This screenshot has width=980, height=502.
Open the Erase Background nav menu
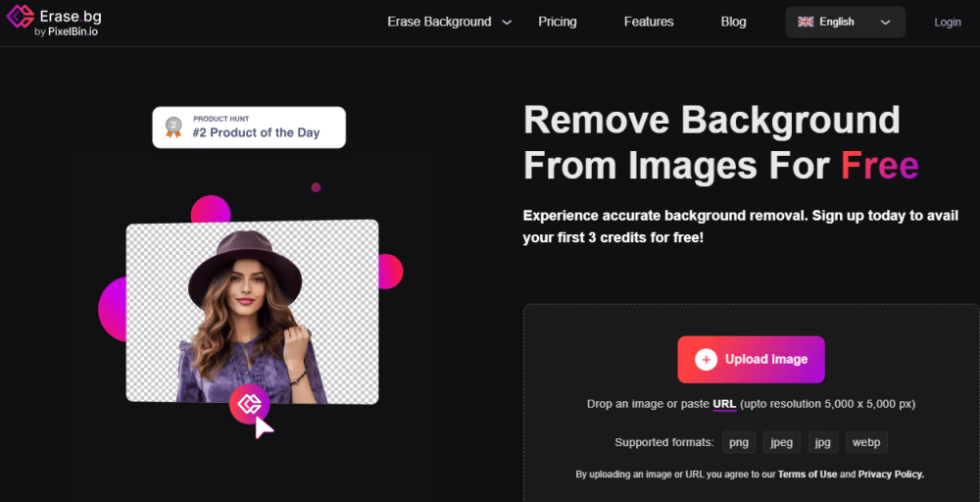pyautogui.click(x=439, y=22)
